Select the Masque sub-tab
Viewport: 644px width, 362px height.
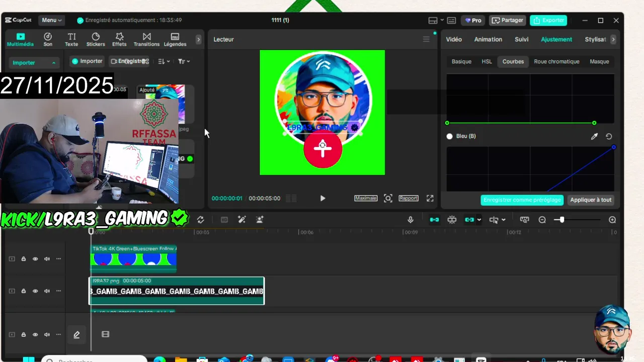[x=599, y=61]
